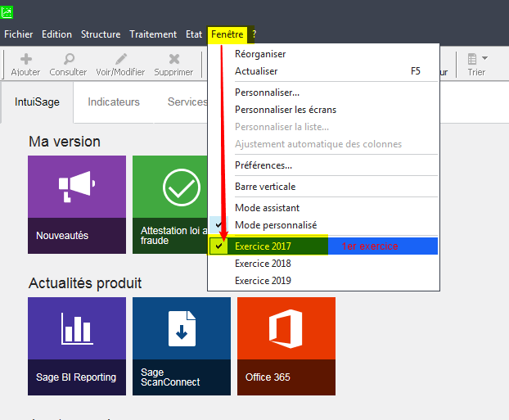
Task: Enable Mode personnalisé in the menu
Action: pyautogui.click(x=275, y=225)
